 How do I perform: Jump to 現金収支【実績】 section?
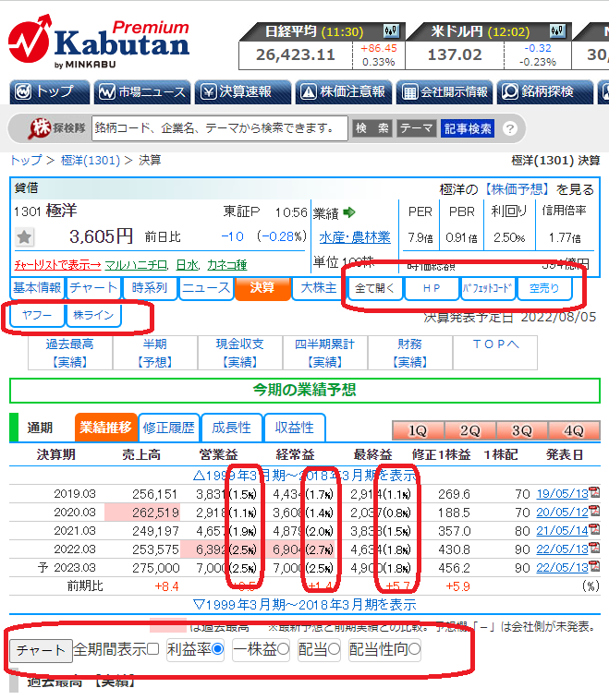240,353
